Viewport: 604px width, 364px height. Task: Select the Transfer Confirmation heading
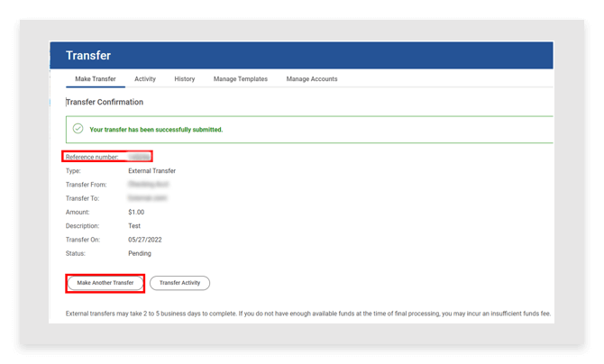105,102
